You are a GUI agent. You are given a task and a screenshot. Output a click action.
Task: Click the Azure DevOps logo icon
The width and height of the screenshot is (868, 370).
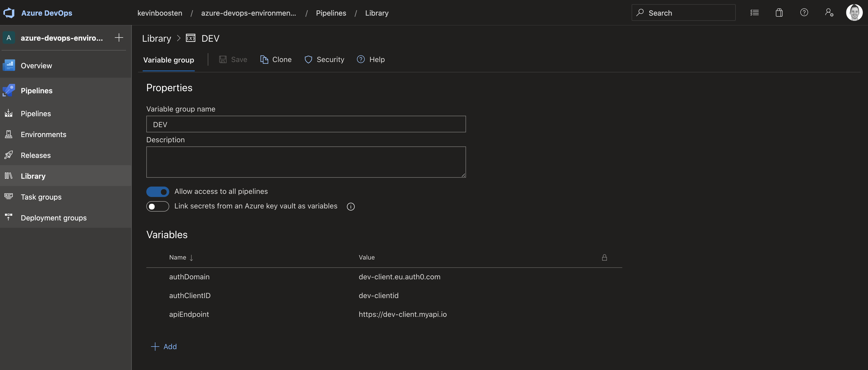click(x=9, y=13)
